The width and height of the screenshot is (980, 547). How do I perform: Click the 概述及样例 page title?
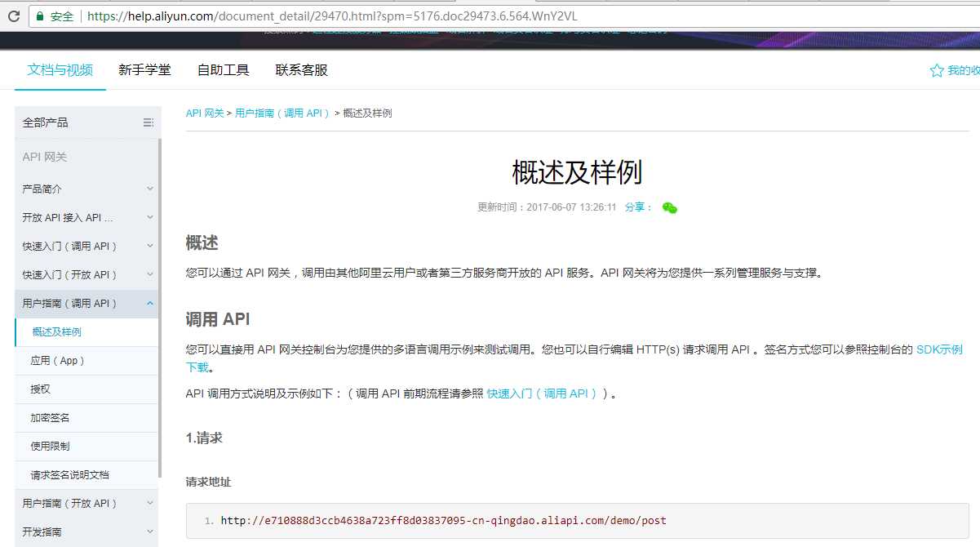[577, 173]
